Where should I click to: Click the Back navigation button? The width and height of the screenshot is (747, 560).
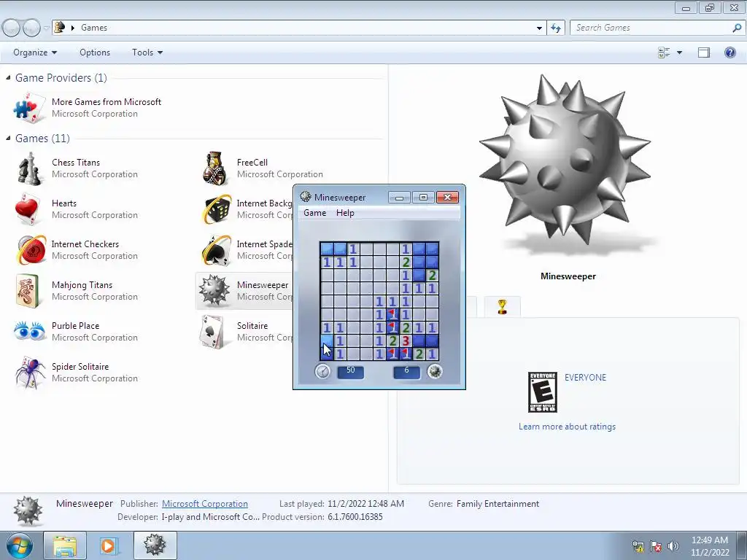click(11, 28)
